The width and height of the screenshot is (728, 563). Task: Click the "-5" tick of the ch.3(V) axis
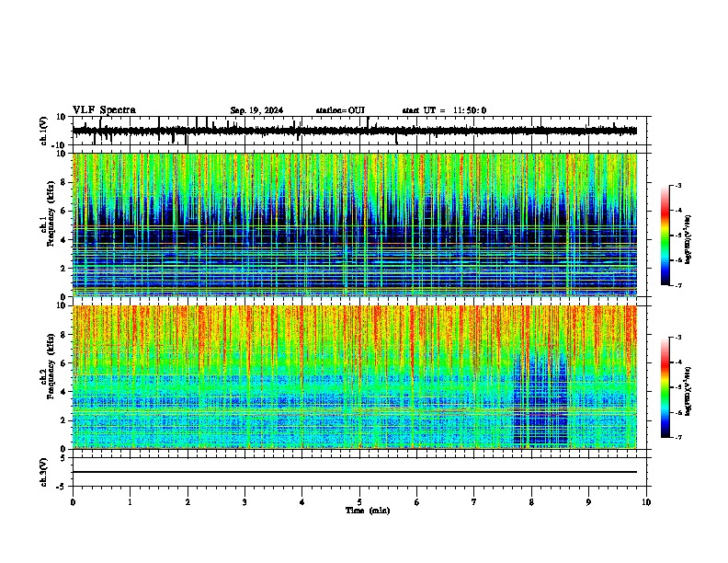(x=62, y=487)
